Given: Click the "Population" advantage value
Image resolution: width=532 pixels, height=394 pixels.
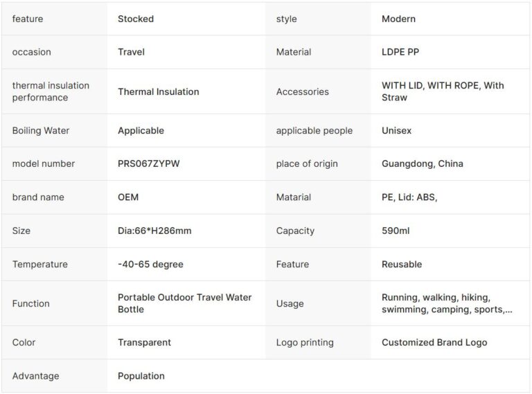Looking at the screenshot, I should point(141,376).
